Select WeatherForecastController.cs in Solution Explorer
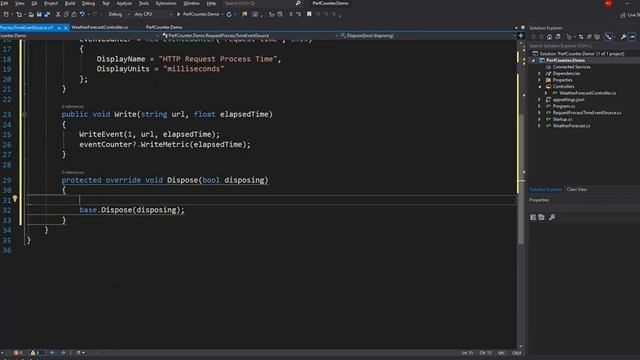 click(x=588, y=93)
